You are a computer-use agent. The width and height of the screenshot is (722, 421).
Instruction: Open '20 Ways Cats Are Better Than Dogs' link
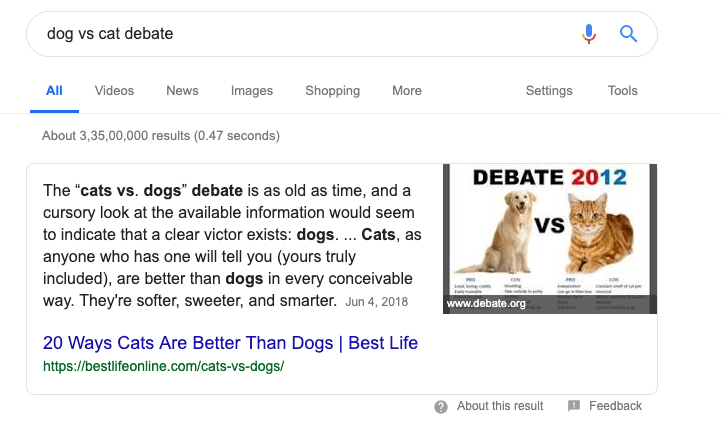point(230,343)
